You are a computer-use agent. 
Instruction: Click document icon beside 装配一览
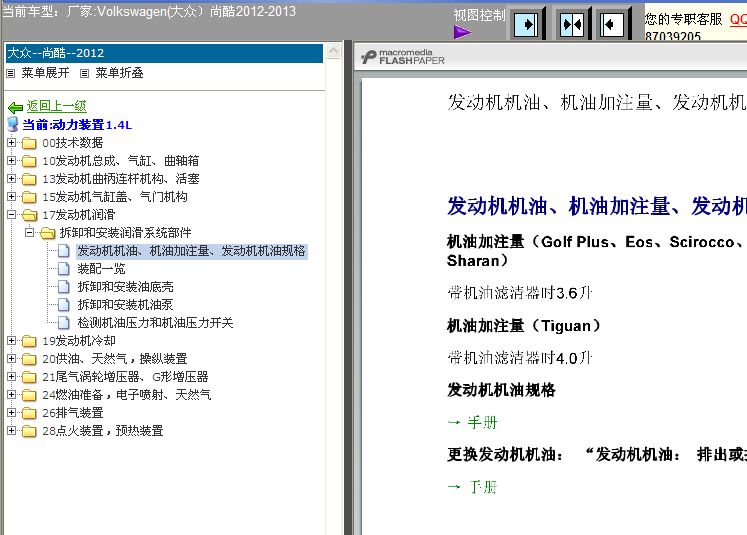63,269
